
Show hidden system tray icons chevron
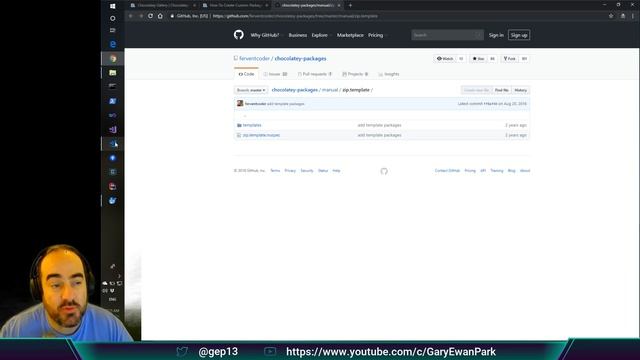pyautogui.click(x=118, y=276)
